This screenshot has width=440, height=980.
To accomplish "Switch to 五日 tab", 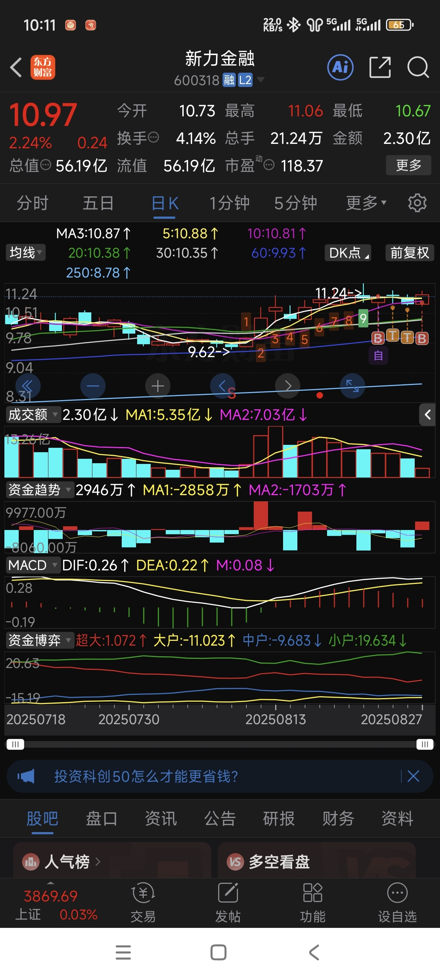I will point(98,203).
